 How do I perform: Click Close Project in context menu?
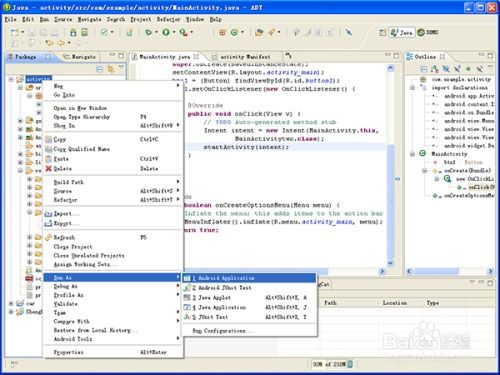[x=113, y=247]
